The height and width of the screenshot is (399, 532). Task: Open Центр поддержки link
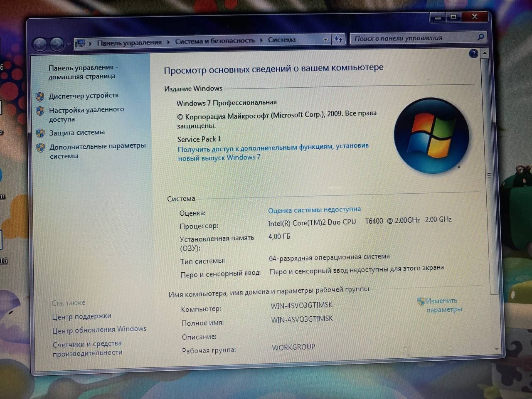pos(81,316)
